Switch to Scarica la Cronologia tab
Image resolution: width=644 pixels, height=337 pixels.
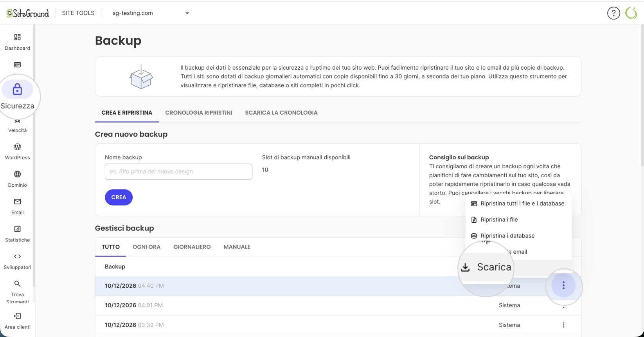[281, 113]
